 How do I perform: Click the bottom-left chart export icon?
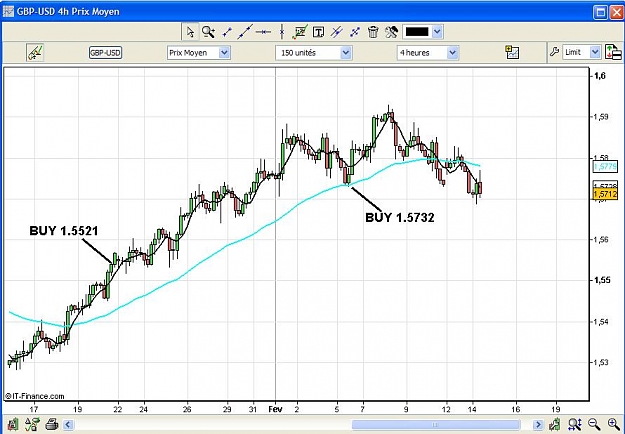(x=12, y=424)
